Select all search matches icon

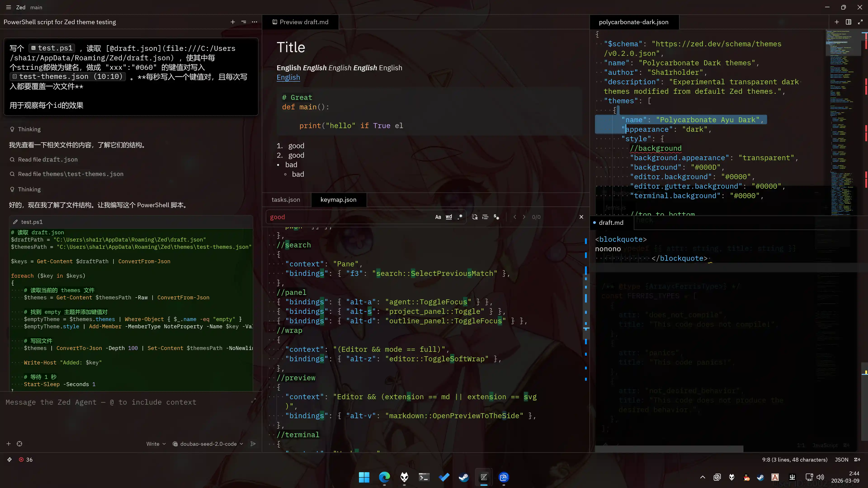click(496, 217)
